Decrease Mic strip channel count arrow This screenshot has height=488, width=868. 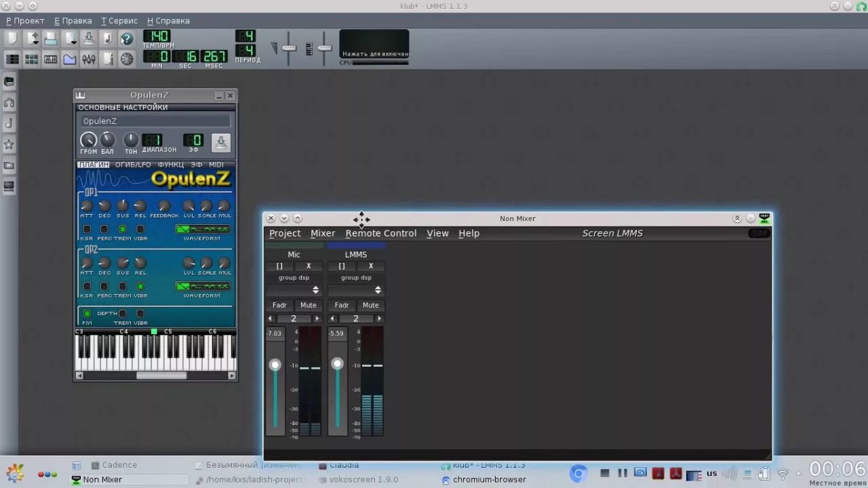pyautogui.click(x=271, y=319)
